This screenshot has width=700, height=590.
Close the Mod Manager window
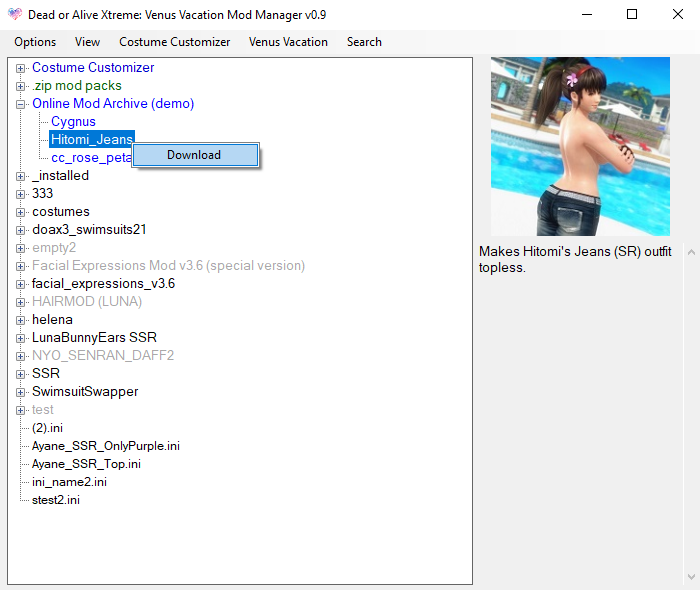click(678, 14)
